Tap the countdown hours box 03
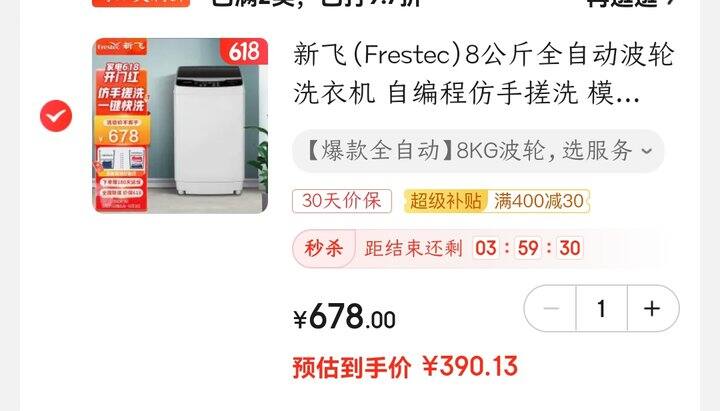 click(x=486, y=248)
